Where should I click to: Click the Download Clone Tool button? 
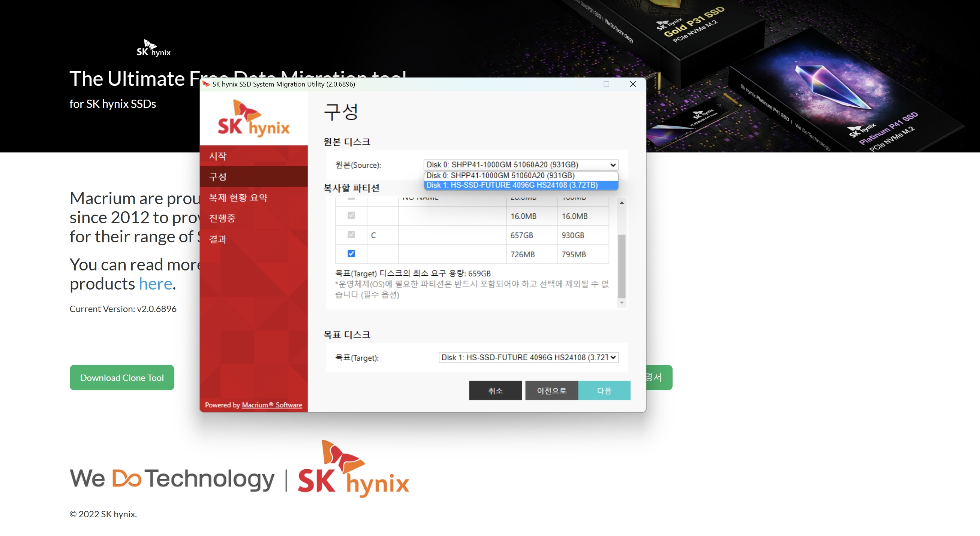coord(122,378)
